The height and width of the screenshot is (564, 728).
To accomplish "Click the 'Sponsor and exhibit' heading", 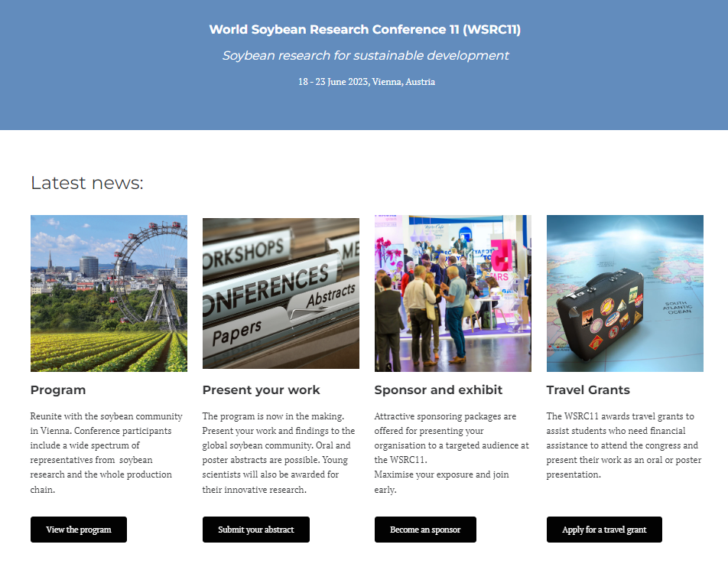I will (x=438, y=390).
